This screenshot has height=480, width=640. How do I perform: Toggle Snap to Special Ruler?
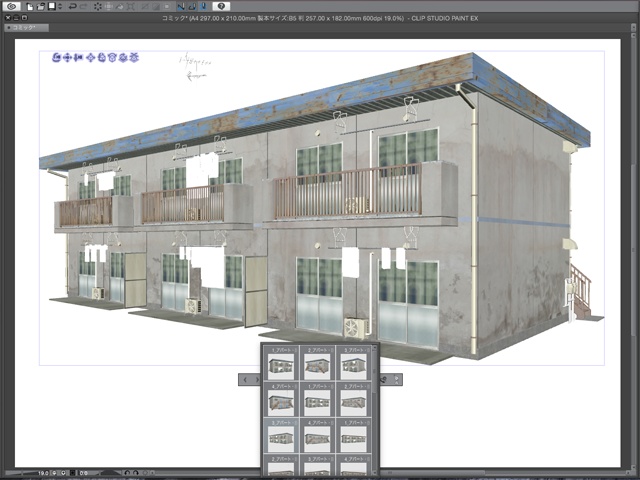pyautogui.click(x=193, y=6)
